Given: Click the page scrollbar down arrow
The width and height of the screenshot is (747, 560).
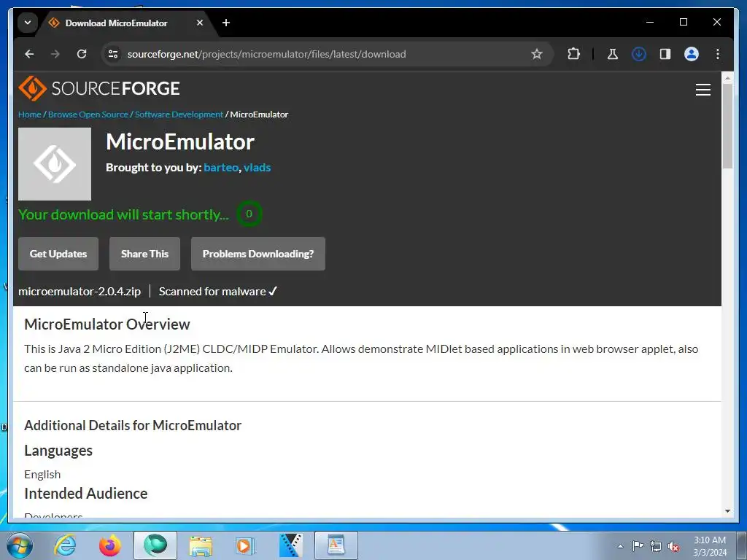Looking at the screenshot, I should (x=727, y=511).
